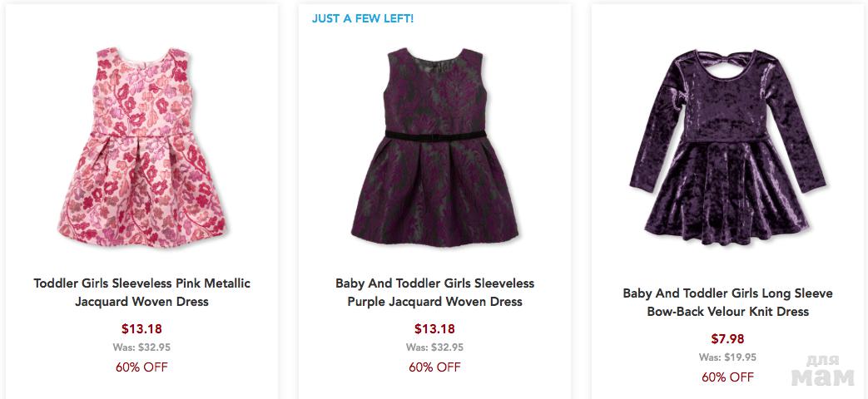Select the Long Sleeve Bow-Back Velour Knit Dress title

coord(727,303)
